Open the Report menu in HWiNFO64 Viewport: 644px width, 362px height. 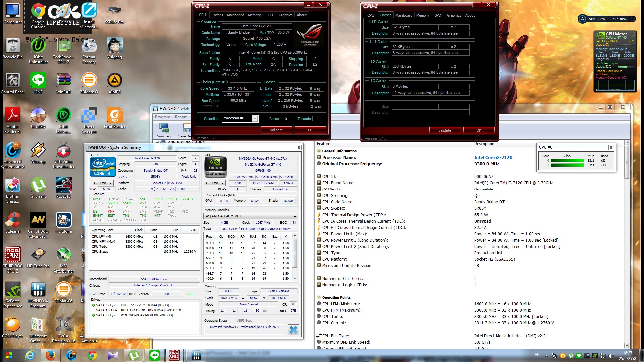(180, 117)
